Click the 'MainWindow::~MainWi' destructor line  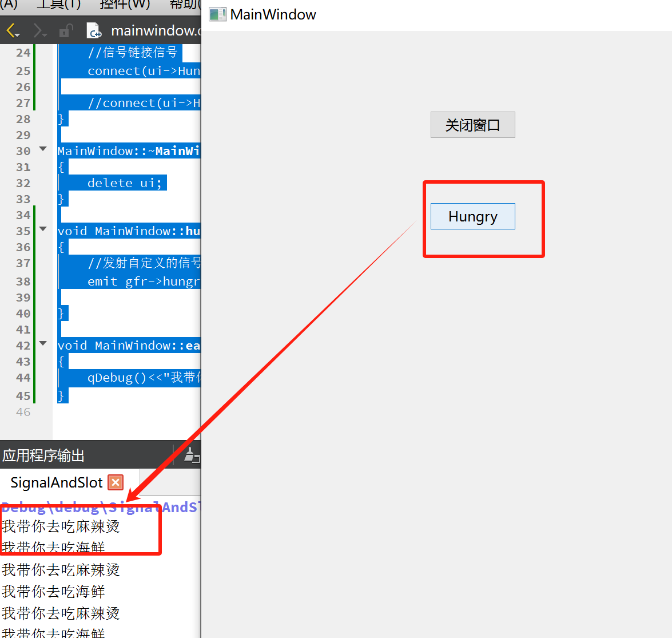point(129,151)
